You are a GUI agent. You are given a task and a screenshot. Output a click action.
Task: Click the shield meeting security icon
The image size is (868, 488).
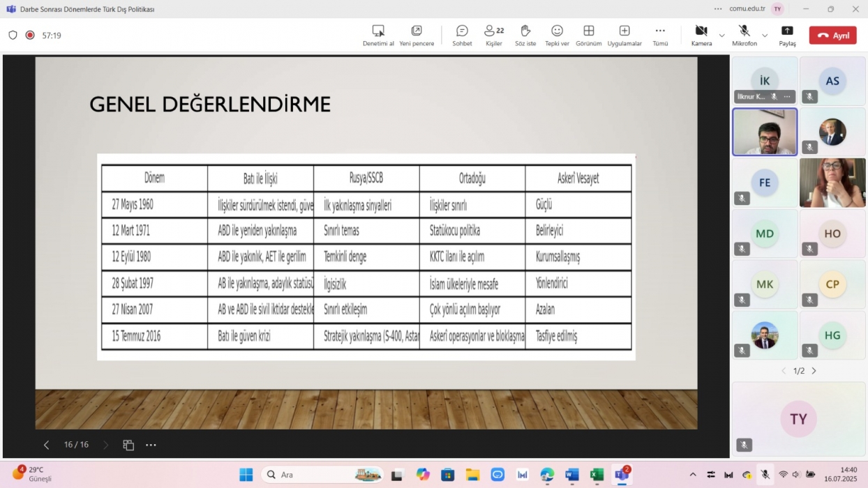(13, 35)
